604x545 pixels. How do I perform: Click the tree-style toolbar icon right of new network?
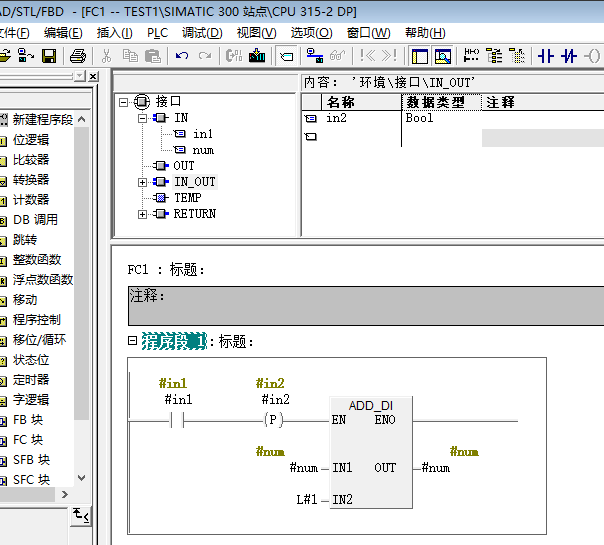point(494,56)
